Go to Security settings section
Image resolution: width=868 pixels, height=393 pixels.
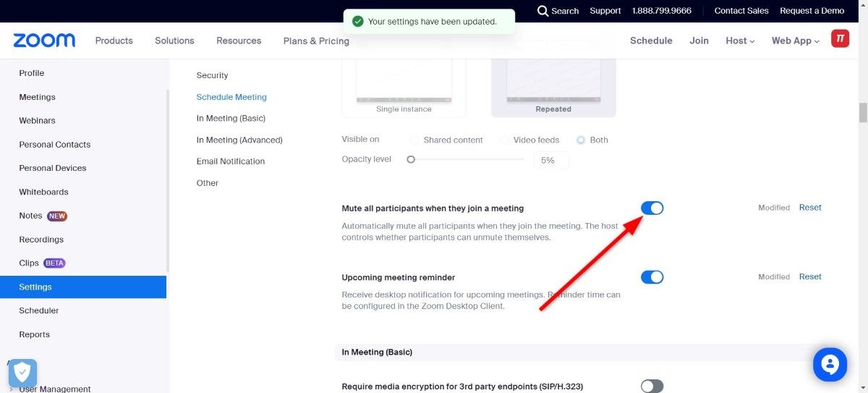[x=212, y=75]
